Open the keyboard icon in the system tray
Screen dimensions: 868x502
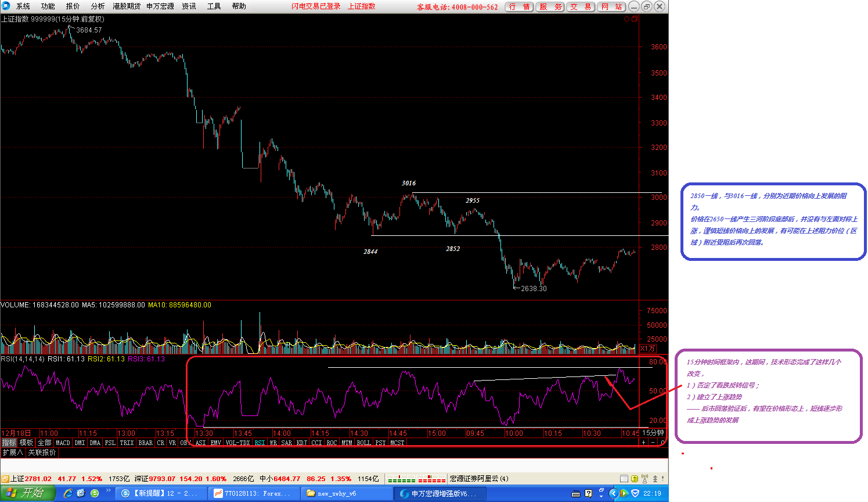576,494
